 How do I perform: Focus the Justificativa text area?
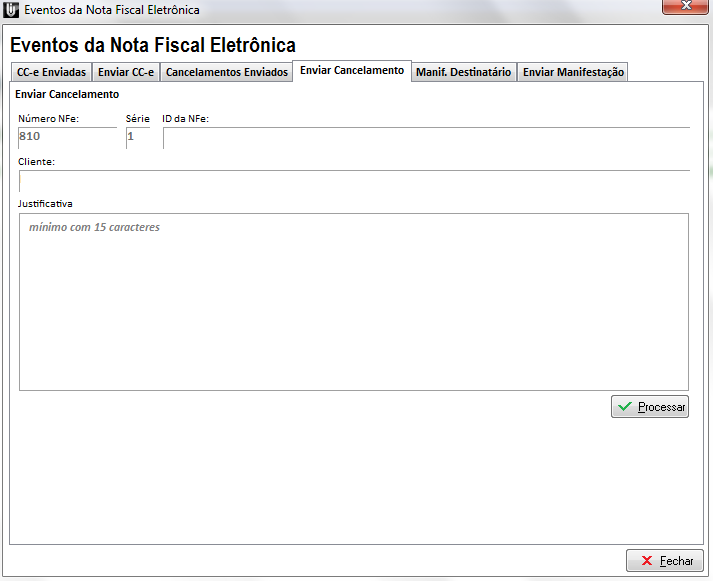point(354,301)
